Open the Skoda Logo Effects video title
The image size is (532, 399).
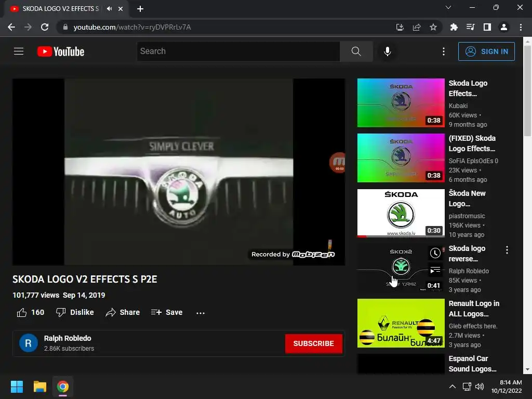tap(468, 88)
